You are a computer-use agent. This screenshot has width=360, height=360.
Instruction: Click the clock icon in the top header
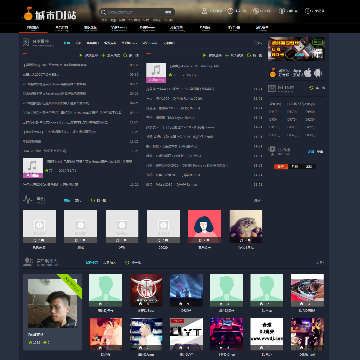(307, 11)
